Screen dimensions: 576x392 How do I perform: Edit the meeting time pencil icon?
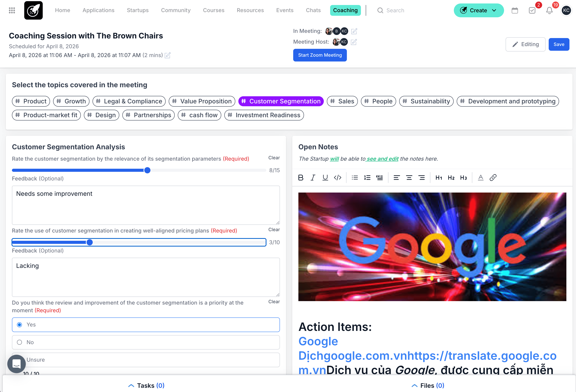(x=168, y=55)
